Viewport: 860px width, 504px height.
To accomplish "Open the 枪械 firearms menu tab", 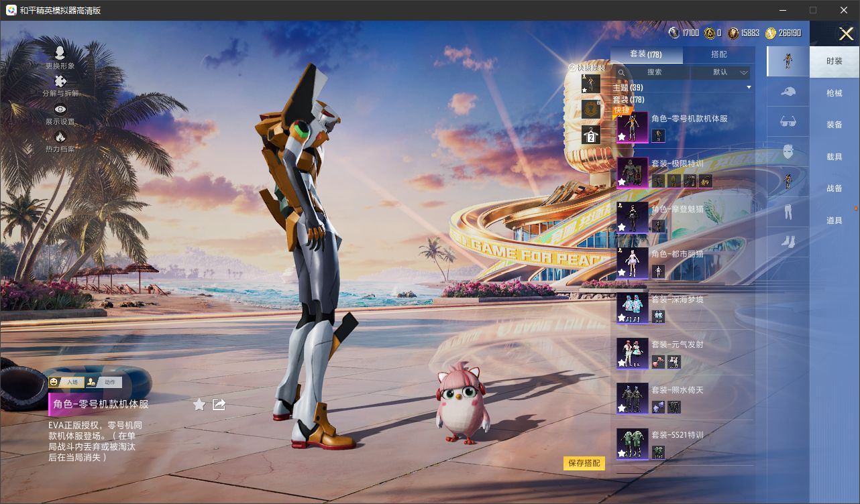I will (x=834, y=93).
